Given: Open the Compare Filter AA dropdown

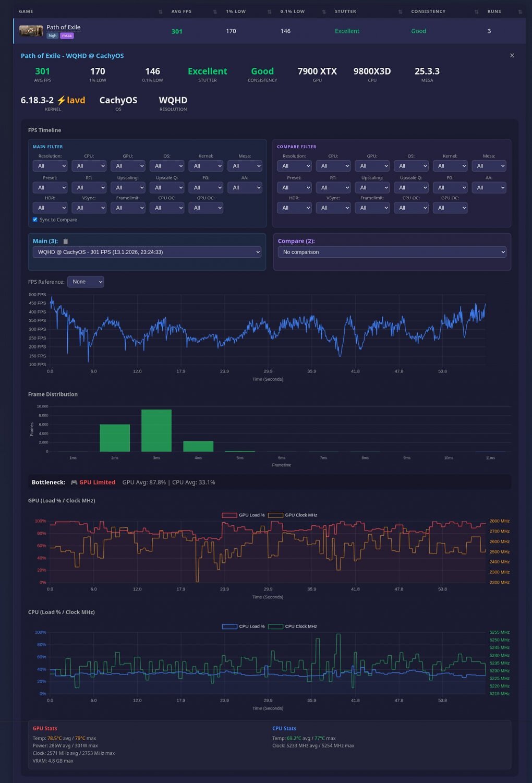Looking at the screenshot, I should (x=489, y=187).
